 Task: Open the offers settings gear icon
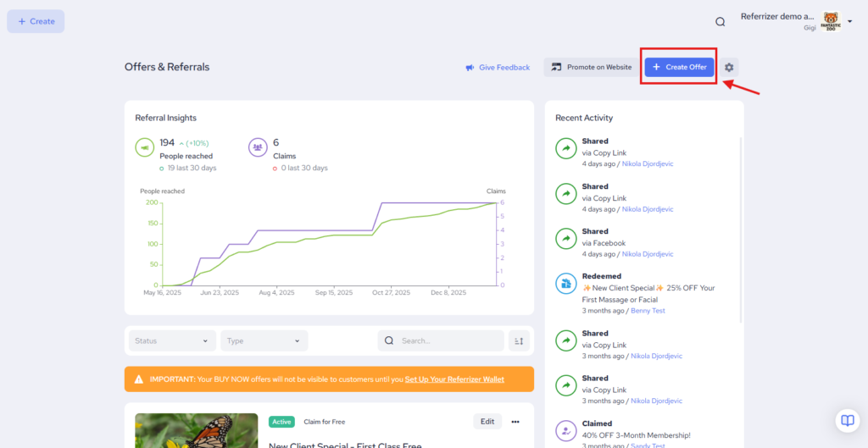tap(729, 67)
